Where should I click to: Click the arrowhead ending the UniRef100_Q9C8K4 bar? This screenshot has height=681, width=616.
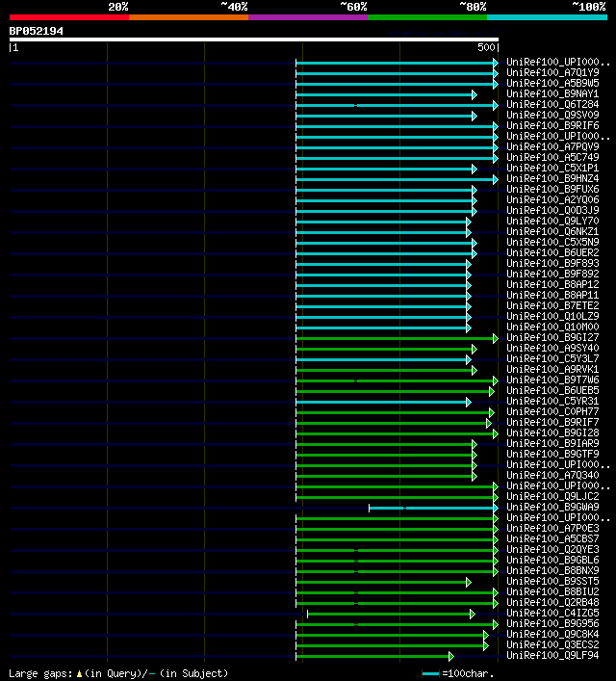(486, 636)
